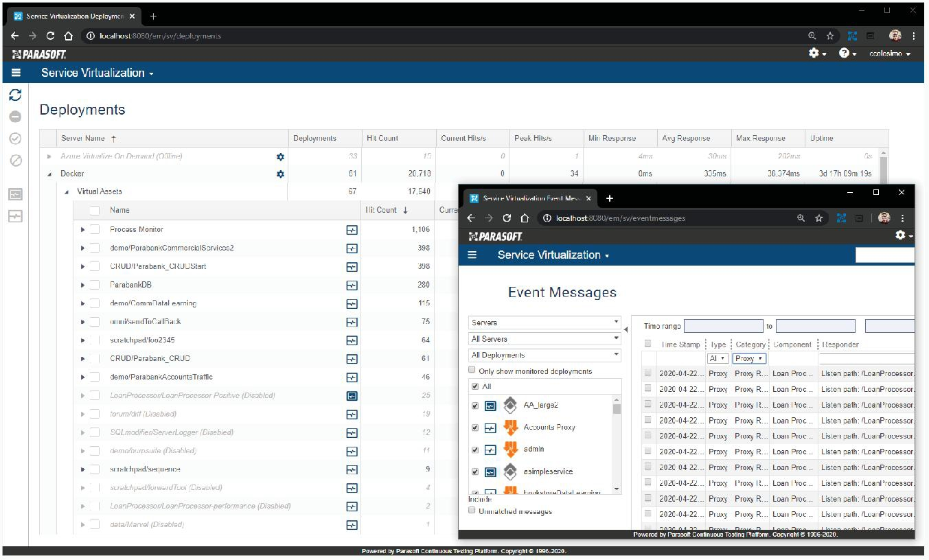Open the All Deployments dropdown

coord(544,355)
